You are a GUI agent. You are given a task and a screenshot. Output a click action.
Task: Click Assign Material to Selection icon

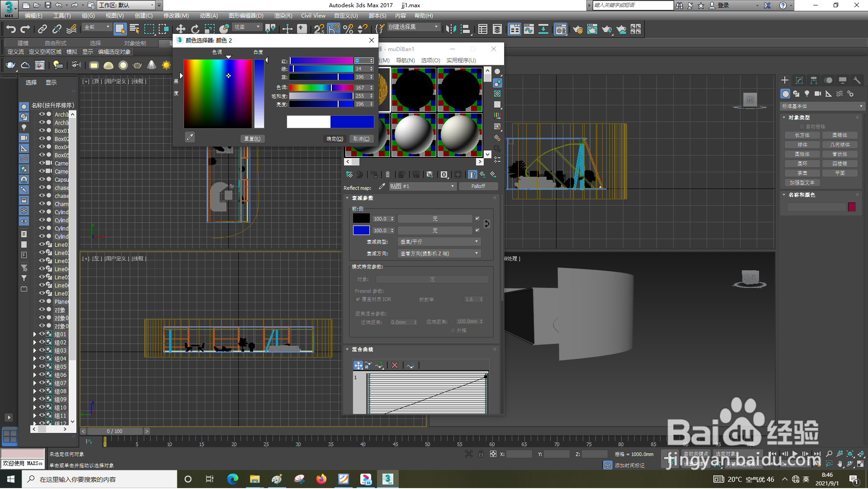pyautogui.click(x=374, y=174)
